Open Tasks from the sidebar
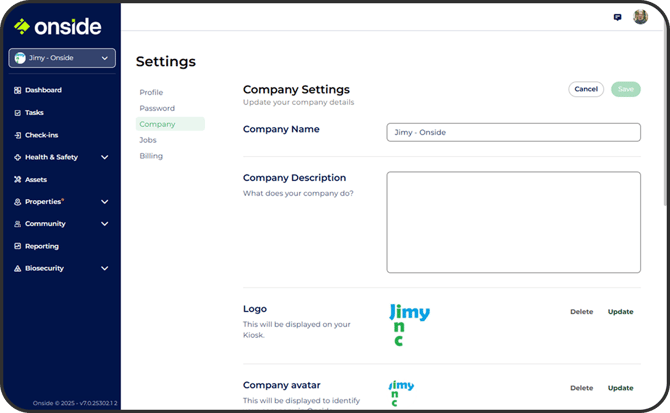Viewport: 670px width, 413px height. point(34,113)
